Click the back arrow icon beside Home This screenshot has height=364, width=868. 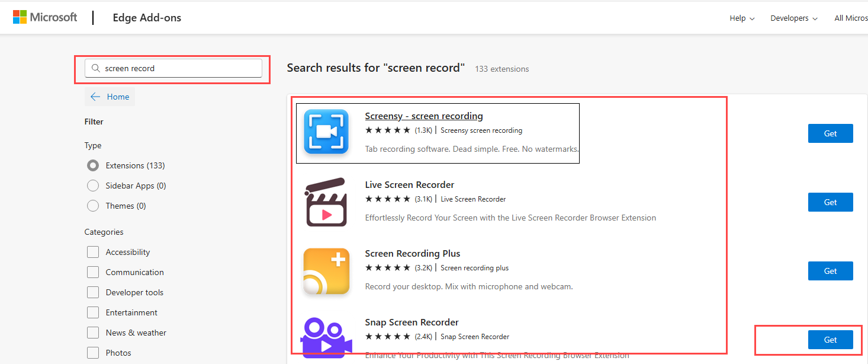pos(95,97)
